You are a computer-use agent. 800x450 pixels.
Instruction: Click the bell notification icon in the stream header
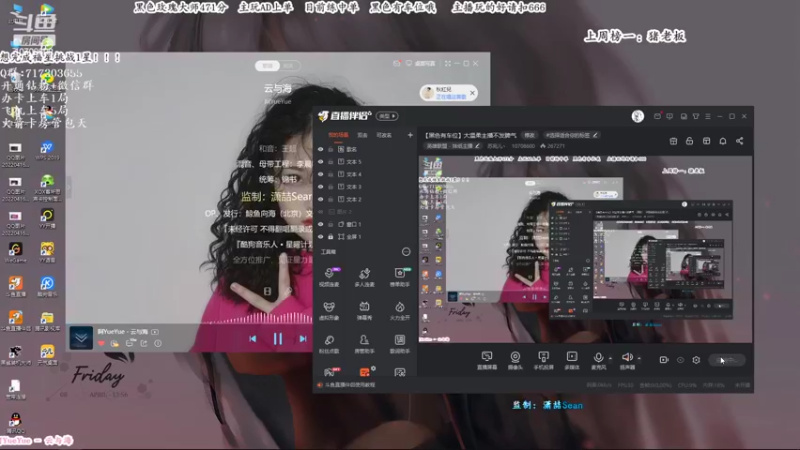pyautogui.click(x=723, y=141)
